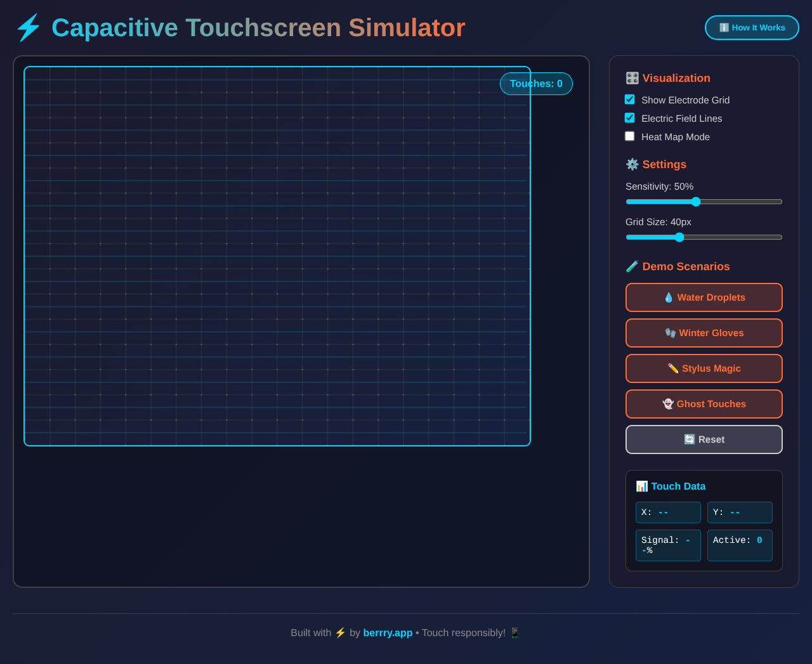812x664 pixels.
Task: Run the Water Droplets demo
Action: [x=704, y=297]
